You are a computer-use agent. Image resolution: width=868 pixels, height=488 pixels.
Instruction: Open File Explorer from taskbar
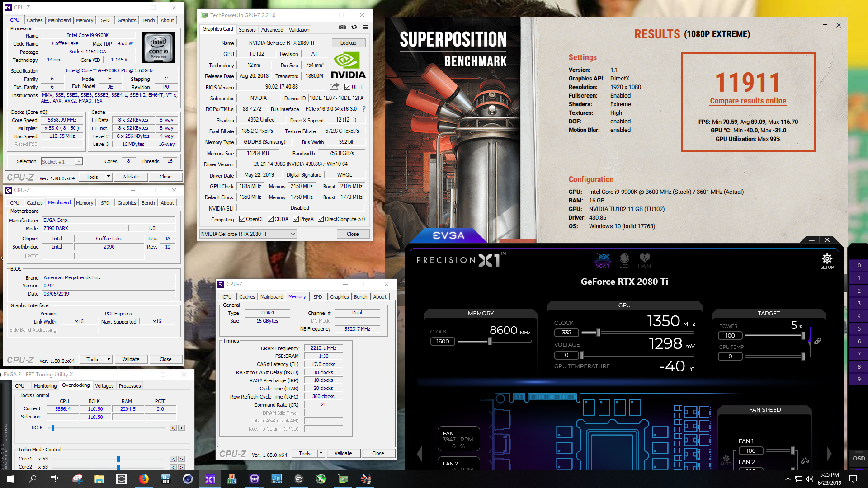pos(99,479)
